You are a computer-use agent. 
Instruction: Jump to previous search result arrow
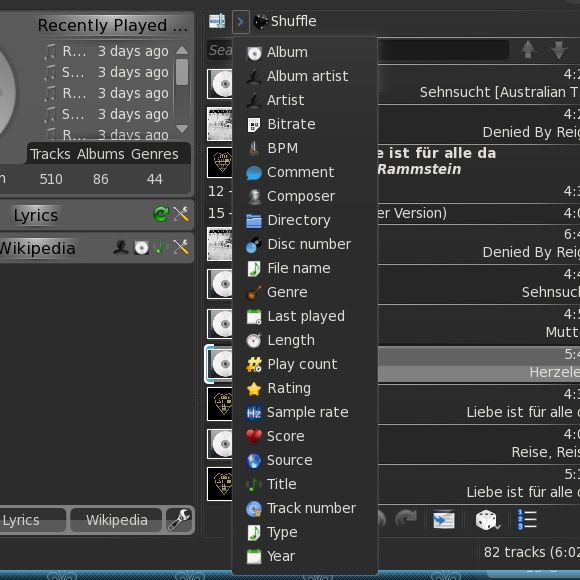pos(528,50)
